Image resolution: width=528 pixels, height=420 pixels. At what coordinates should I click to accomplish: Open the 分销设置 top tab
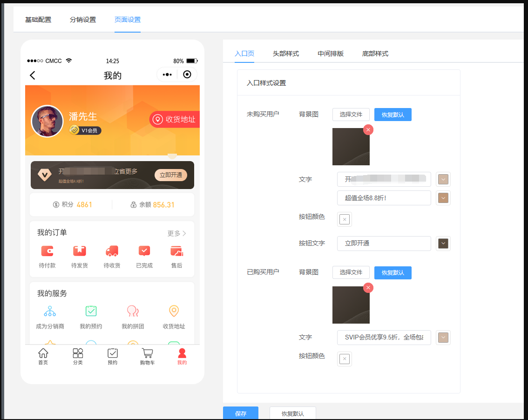[x=83, y=20]
